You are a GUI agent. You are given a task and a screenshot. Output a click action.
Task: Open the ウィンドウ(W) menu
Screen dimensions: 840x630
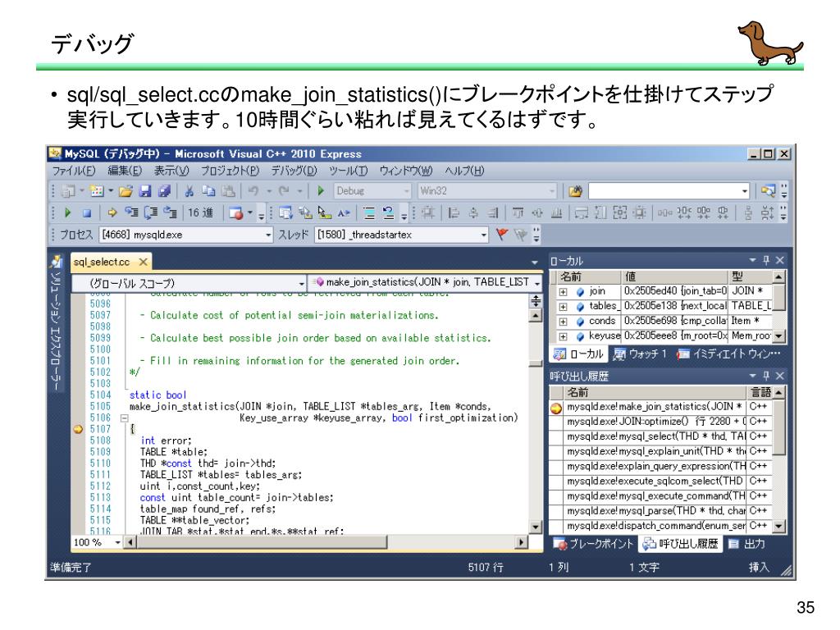(x=406, y=171)
